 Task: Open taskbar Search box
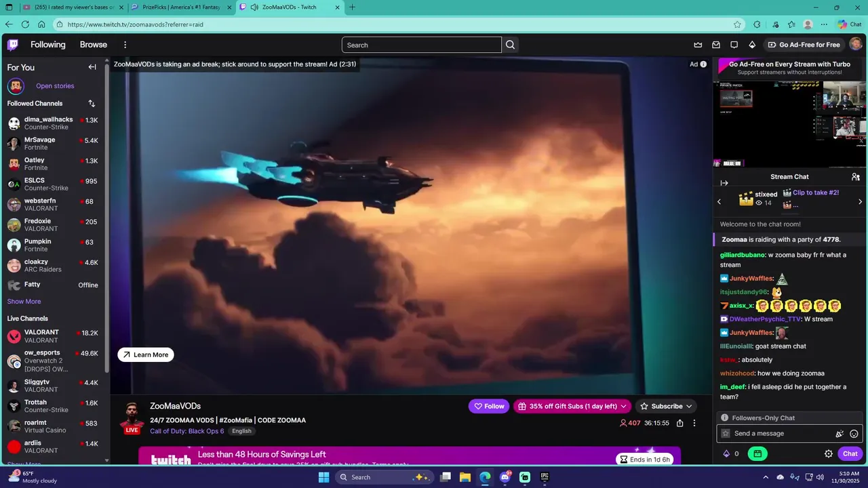[384, 477]
